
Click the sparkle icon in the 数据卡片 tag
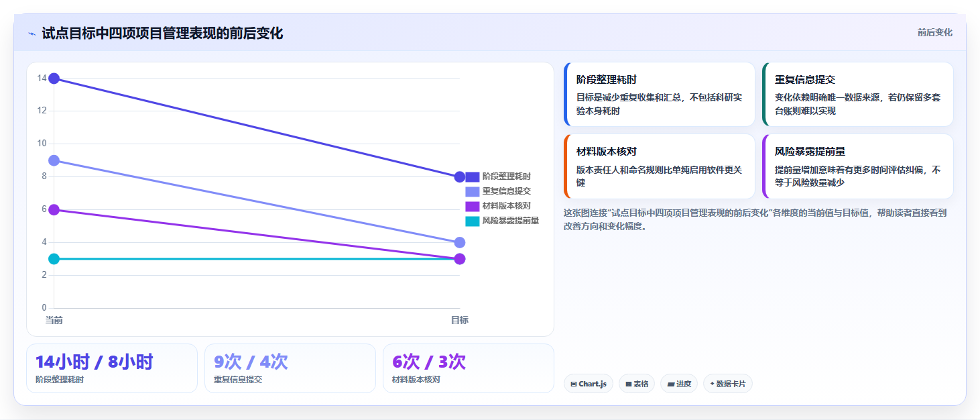click(712, 384)
